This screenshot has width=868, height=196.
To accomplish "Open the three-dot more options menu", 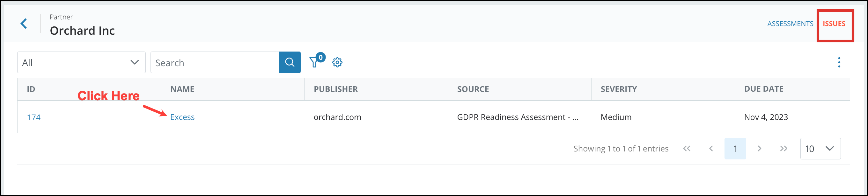I will [839, 62].
